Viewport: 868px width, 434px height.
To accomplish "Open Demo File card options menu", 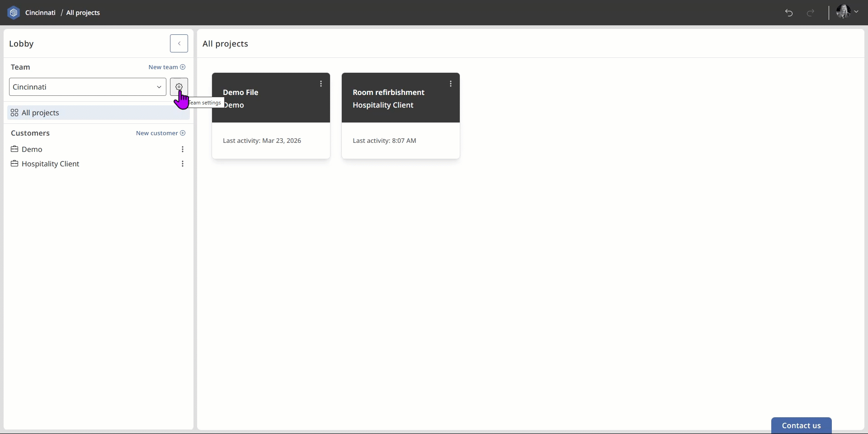I will (x=321, y=84).
